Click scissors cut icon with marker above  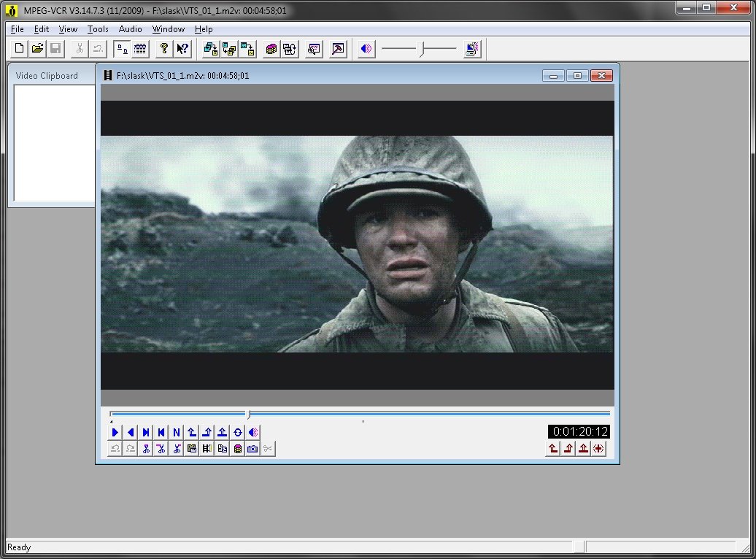146,449
